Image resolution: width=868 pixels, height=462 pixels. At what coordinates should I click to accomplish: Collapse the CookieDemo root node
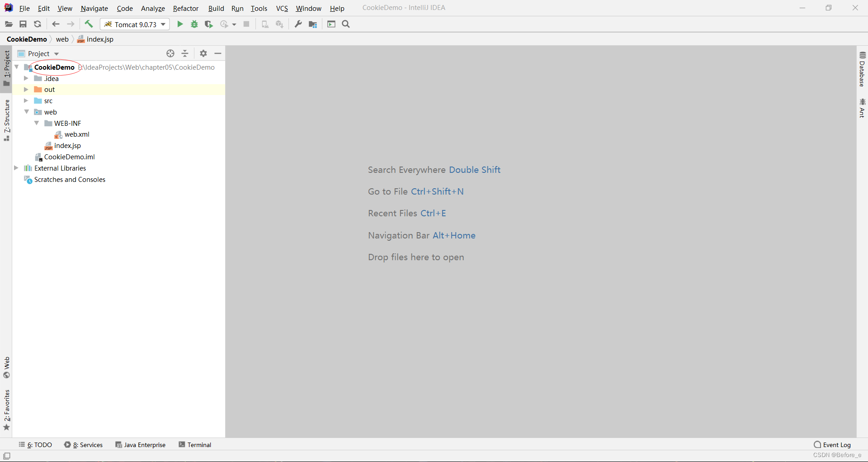17,67
